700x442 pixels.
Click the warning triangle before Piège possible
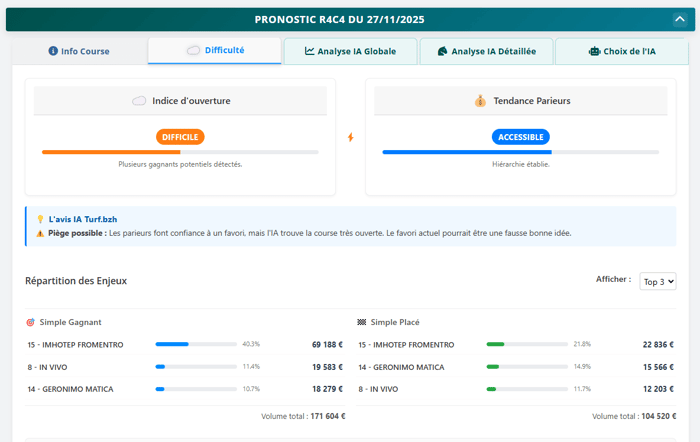tap(40, 233)
